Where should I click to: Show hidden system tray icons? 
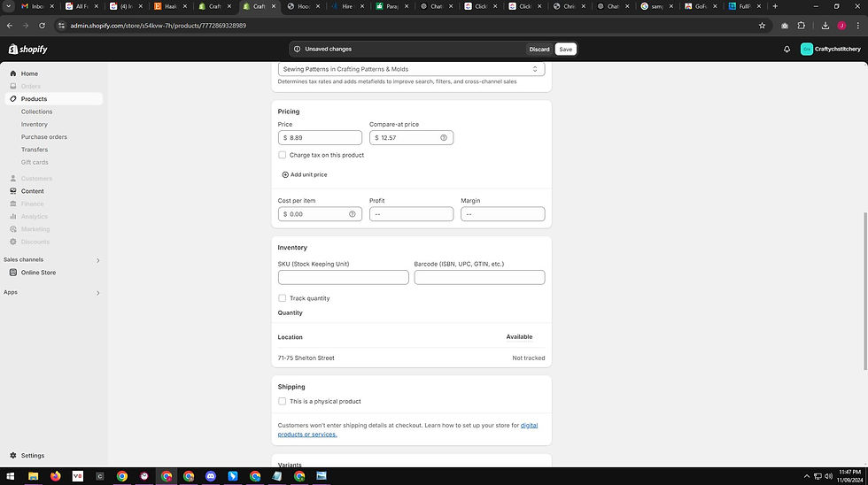[807, 476]
